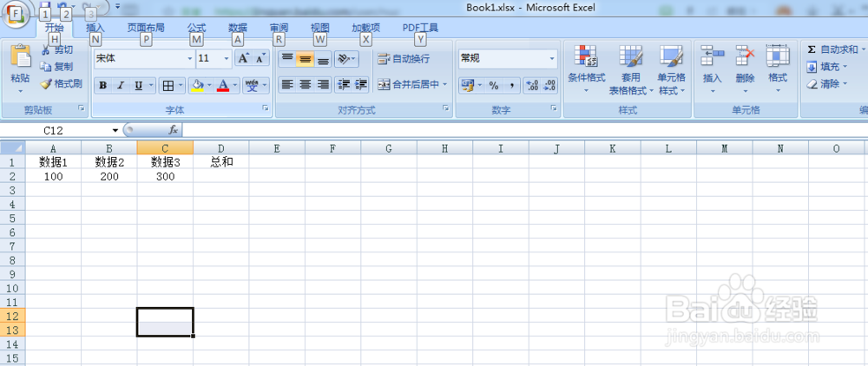This screenshot has width=868, height=366.
Task: Switch to the 公式 (Formulas) tab
Action: click(196, 29)
